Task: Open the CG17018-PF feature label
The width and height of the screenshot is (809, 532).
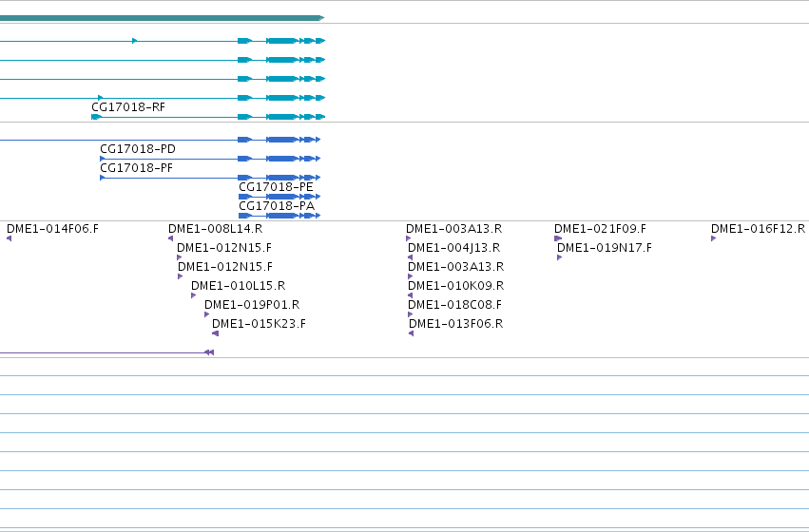Action: (136, 168)
